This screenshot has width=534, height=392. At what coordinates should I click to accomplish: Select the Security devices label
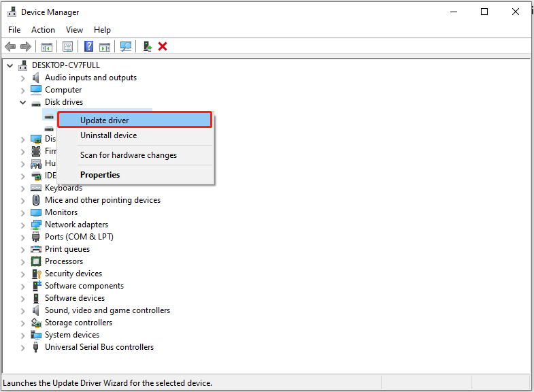73,274
